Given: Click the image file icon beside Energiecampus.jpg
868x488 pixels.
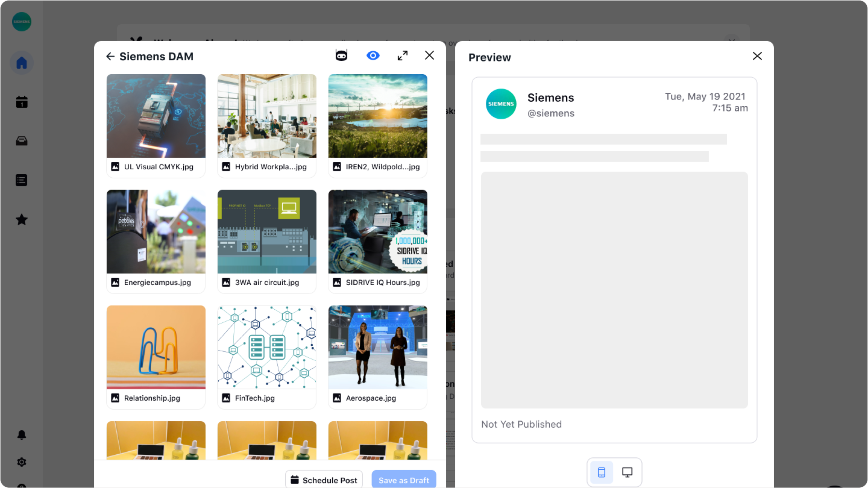Looking at the screenshot, I should pos(115,283).
